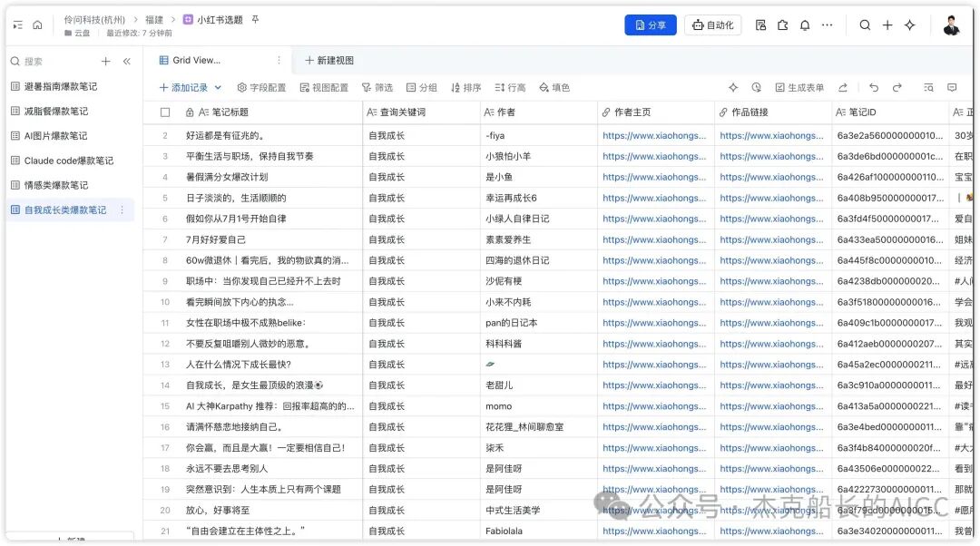Screen dimensions: 980x546
Task: Click the 作者主页 column header
Action: pyautogui.click(x=656, y=112)
